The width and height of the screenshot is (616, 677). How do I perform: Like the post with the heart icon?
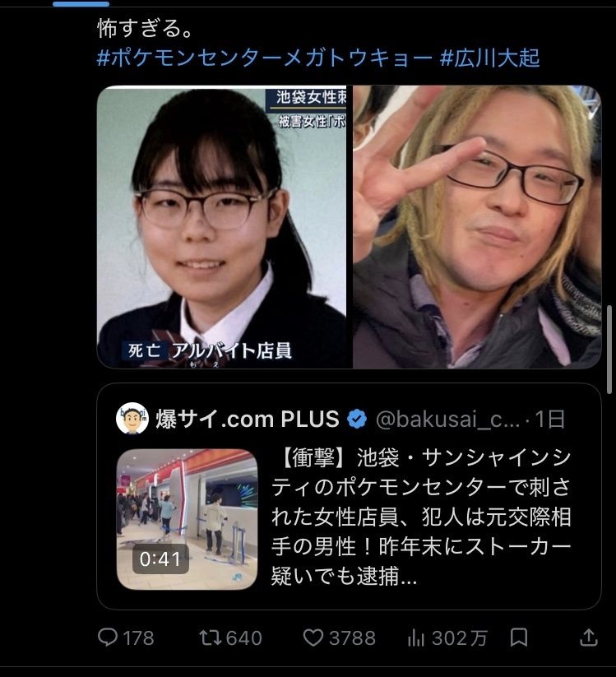(313, 638)
